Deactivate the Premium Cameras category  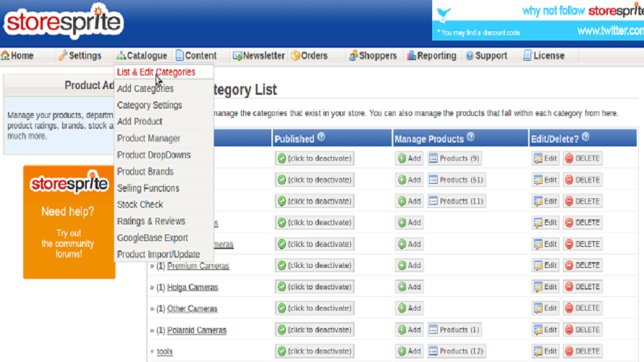315,266
